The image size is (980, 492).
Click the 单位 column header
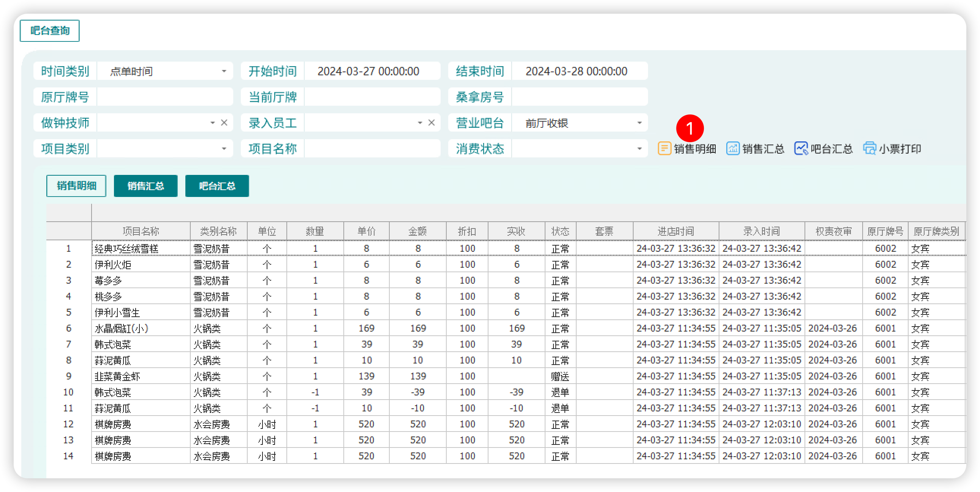pyautogui.click(x=267, y=231)
